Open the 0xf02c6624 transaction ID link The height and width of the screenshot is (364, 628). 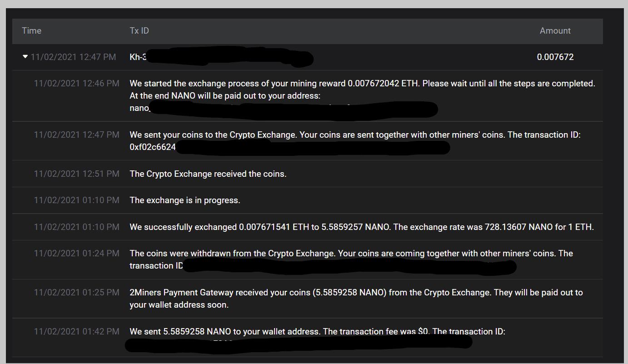[x=289, y=147]
